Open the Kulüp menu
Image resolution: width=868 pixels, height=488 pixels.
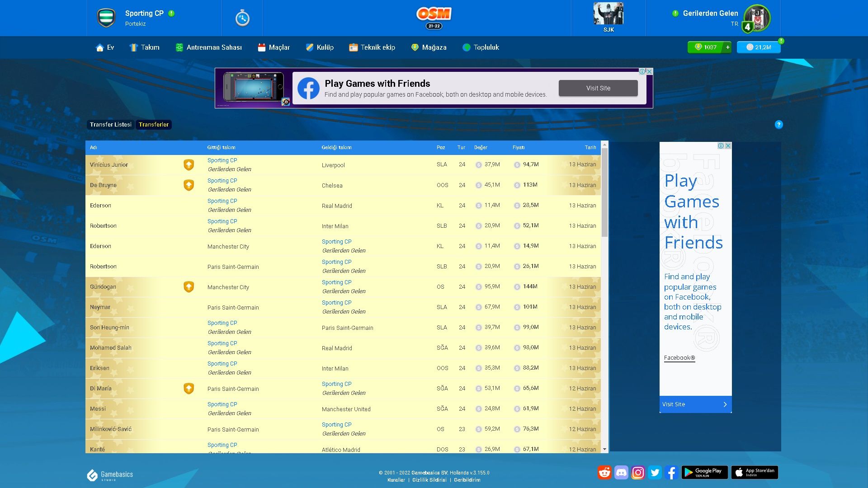[x=320, y=47]
